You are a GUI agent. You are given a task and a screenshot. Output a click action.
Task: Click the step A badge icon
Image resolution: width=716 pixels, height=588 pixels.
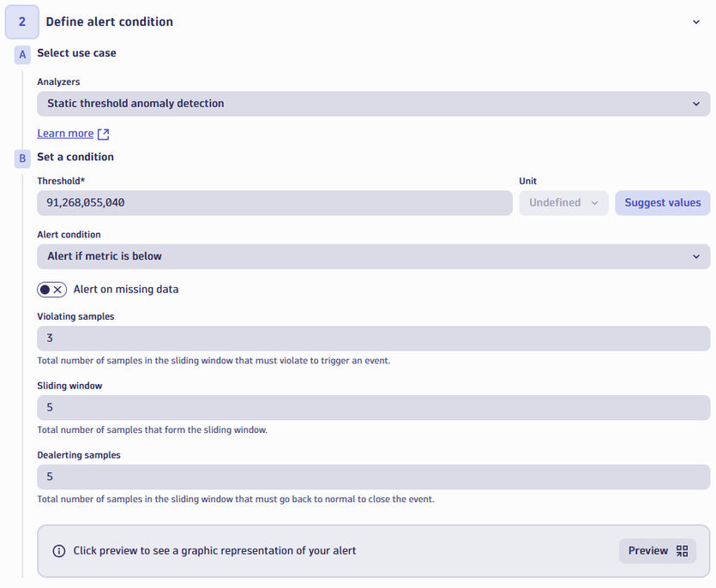[22, 54]
